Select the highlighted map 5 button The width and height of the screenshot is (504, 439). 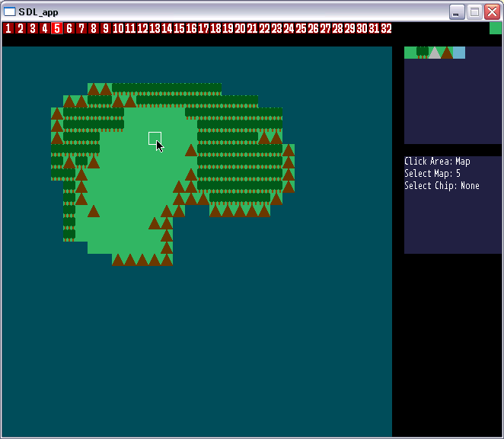coord(57,28)
